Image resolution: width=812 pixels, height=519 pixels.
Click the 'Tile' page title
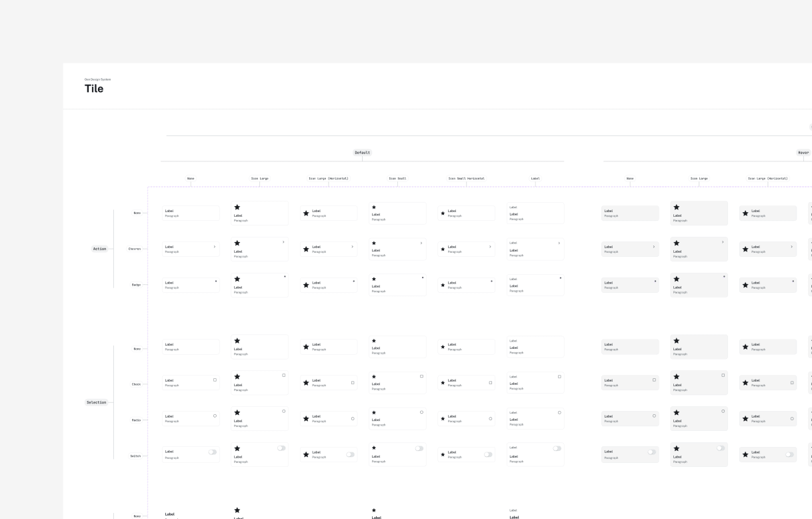pos(94,89)
